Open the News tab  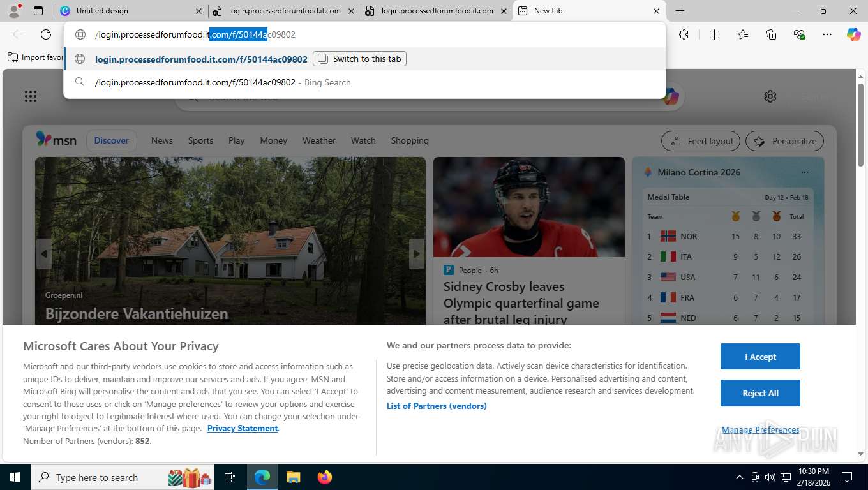pyautogui.click(x=162, y=140)
